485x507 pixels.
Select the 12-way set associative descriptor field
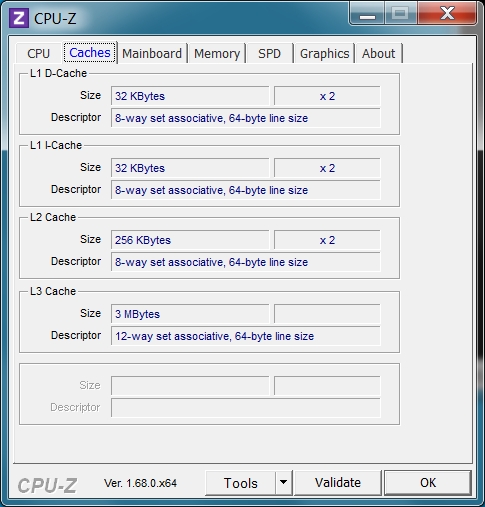pos(246,336)
